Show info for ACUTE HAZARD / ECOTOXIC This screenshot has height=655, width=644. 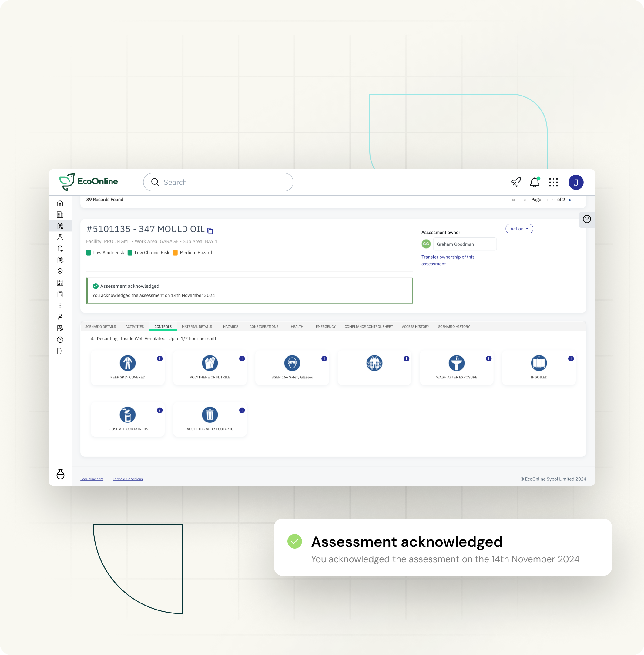click(x=242, y=410)
